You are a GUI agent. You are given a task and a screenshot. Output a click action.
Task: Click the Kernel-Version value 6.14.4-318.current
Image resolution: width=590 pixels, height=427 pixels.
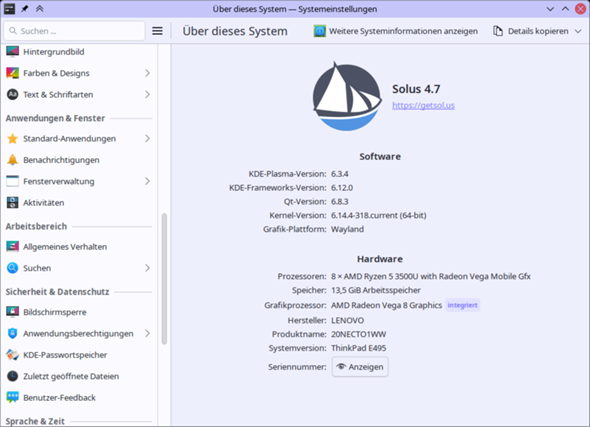[x=379, y=216]
